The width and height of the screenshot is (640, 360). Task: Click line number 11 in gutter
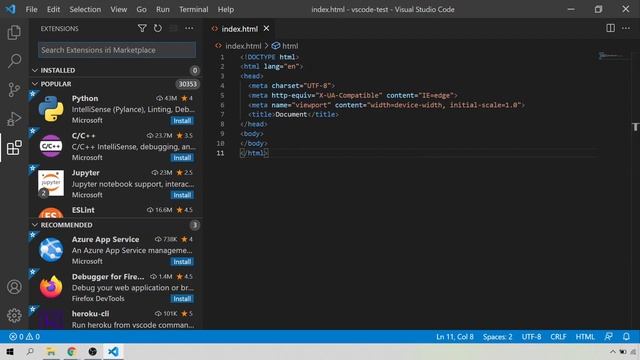tap(220, 153)
